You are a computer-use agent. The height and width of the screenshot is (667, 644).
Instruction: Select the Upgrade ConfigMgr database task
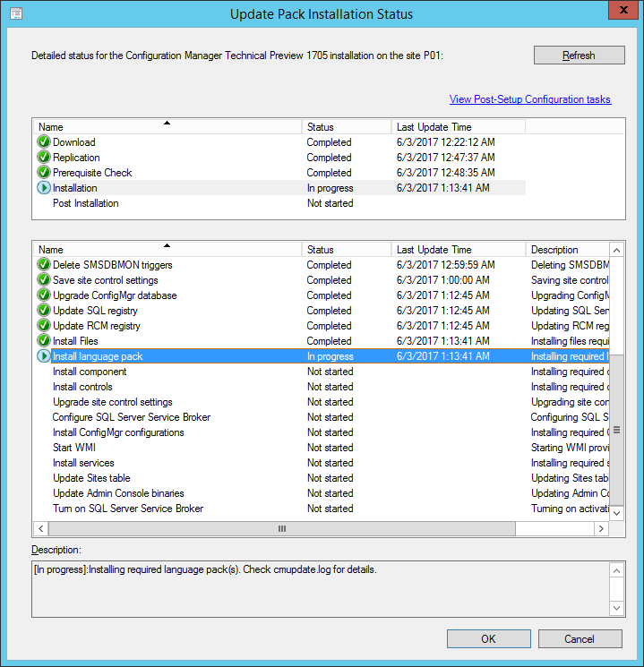322,295
